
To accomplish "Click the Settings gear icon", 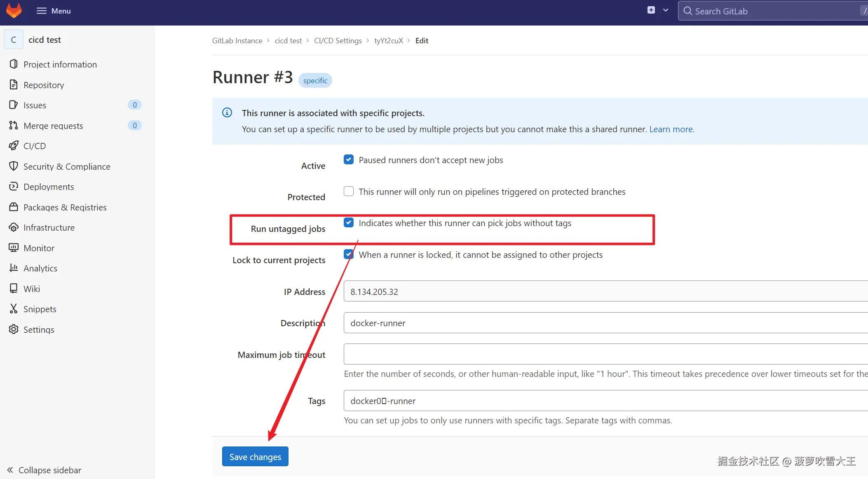I will click(14, 329).
